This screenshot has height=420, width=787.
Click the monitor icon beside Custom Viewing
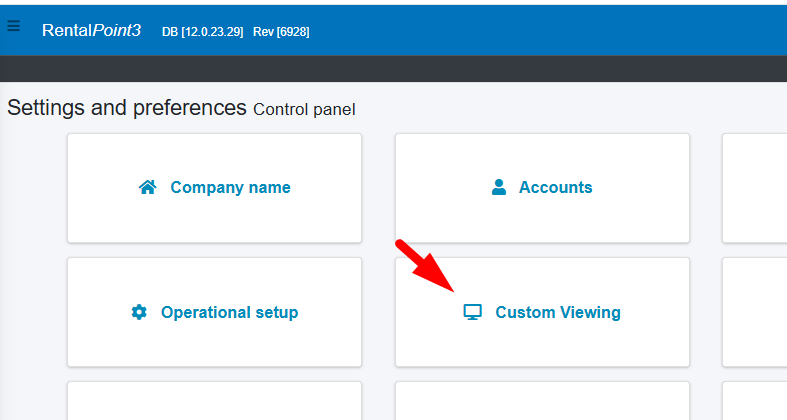pyautogui.click(x=473, y=312)
